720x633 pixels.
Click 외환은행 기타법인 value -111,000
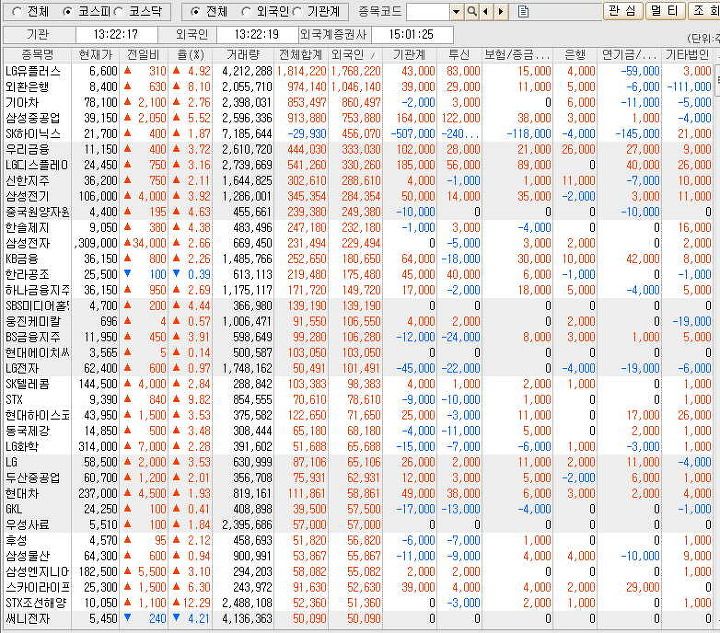689,87
